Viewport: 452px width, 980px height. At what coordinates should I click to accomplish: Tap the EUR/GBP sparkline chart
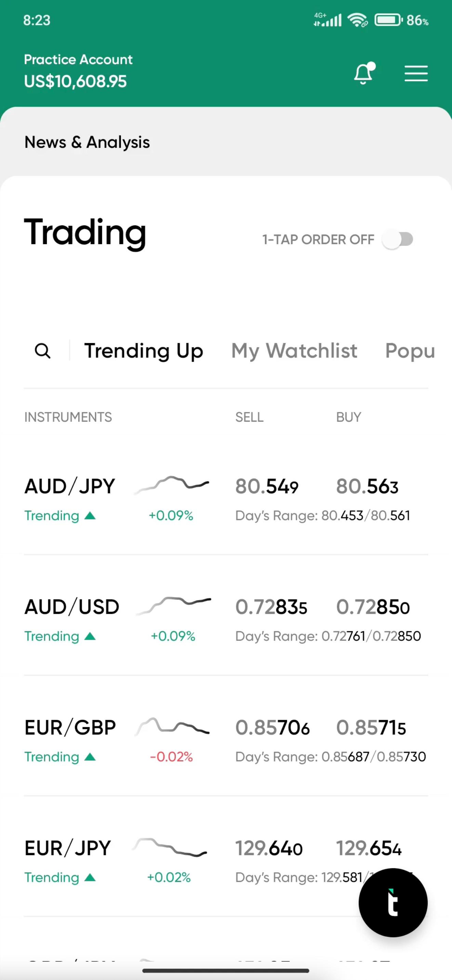172,726
